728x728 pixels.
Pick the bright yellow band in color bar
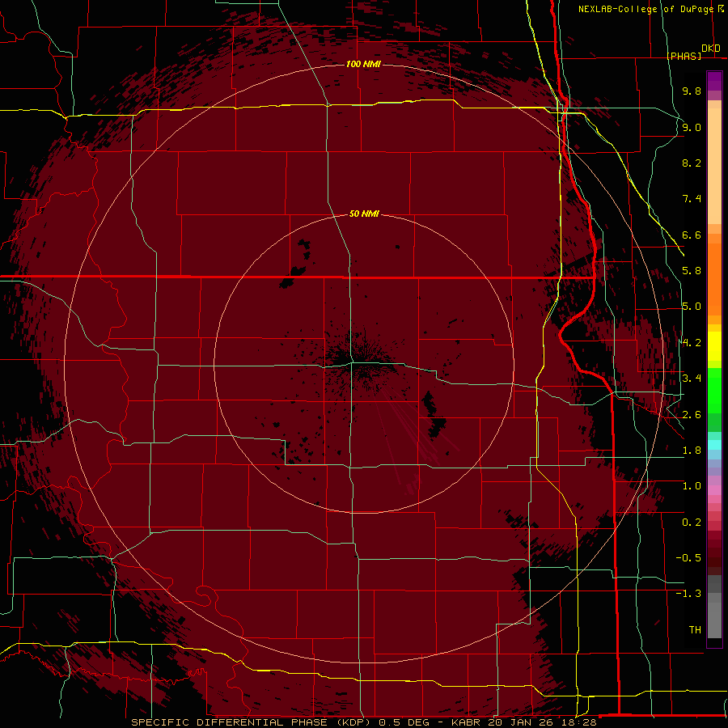[x=714, y=346]
